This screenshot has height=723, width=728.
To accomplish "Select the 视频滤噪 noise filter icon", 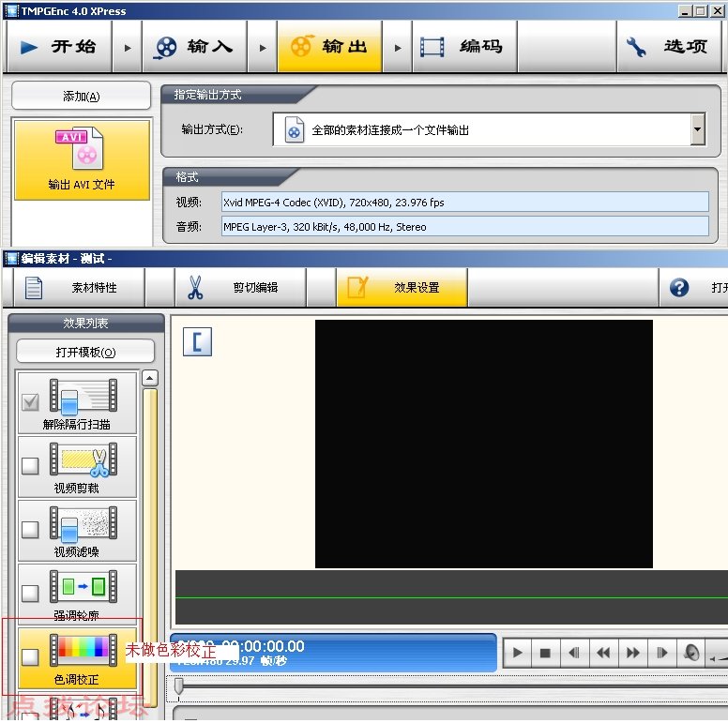I will coord(83,523).
